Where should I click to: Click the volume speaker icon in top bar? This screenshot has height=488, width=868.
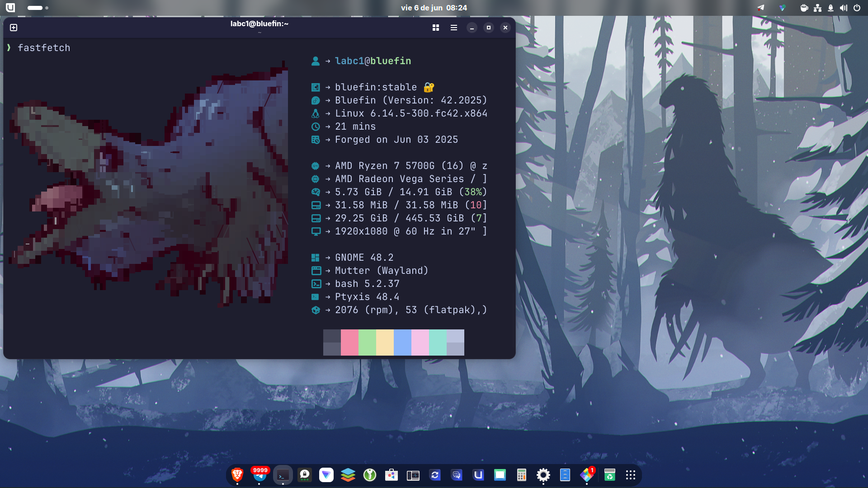pyautogui.click(x=844, y=8)
